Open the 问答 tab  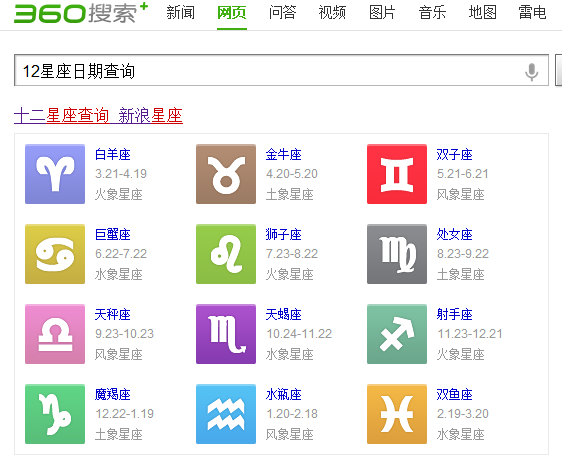[282, 13]
